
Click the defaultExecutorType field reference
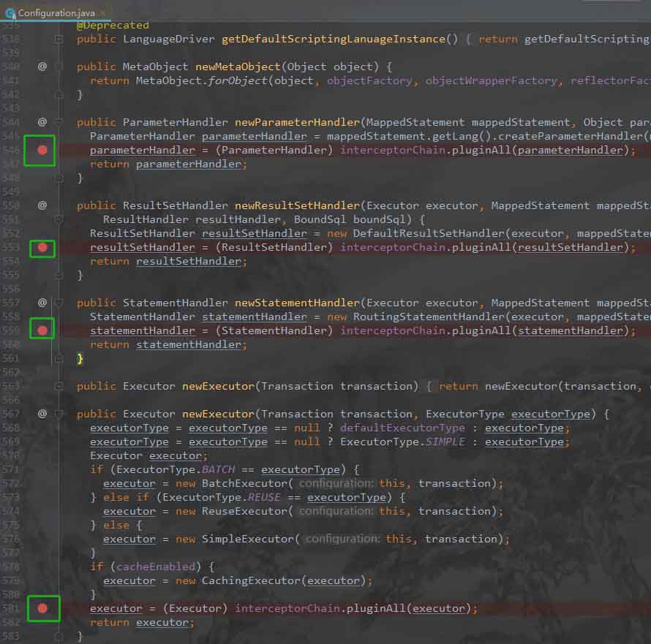(402, 428)
